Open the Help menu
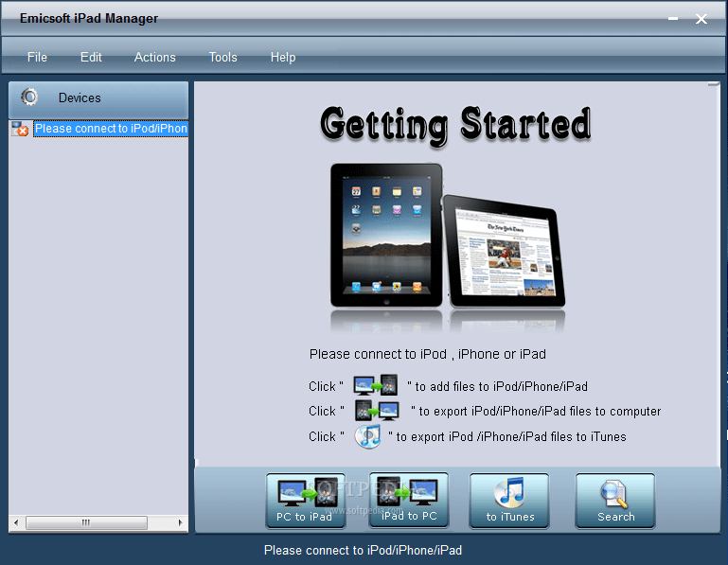 (x=283, y=57)
